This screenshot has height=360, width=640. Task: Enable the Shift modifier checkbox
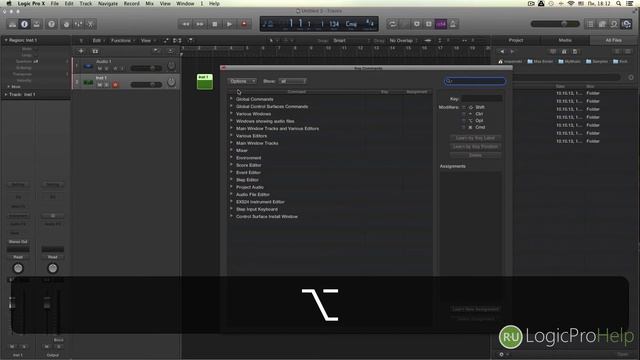(x=464, y=107)
